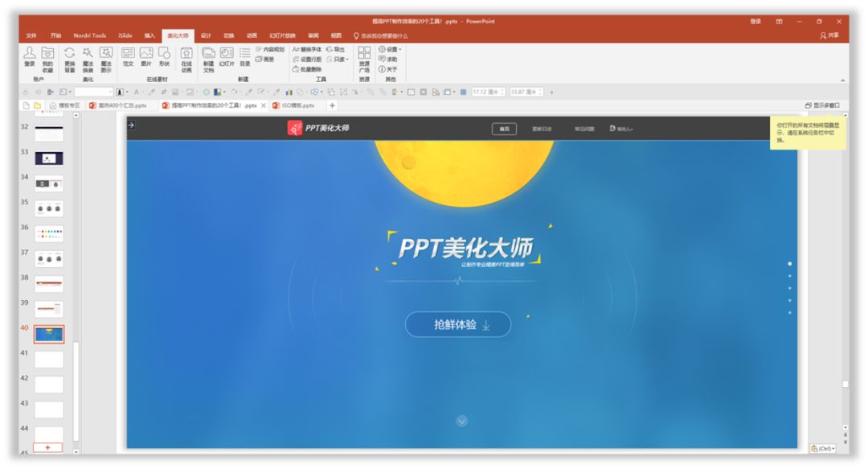This screenshot has height=469, width=868.
Task: Click 登录 sign-in in title bar
Action: [755, 21]
